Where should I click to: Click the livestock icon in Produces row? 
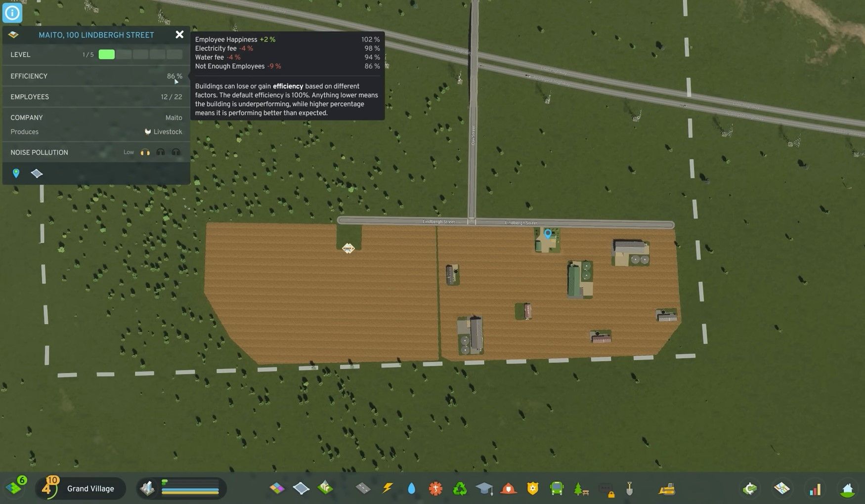pyautogui.click(x=147, y=131)
